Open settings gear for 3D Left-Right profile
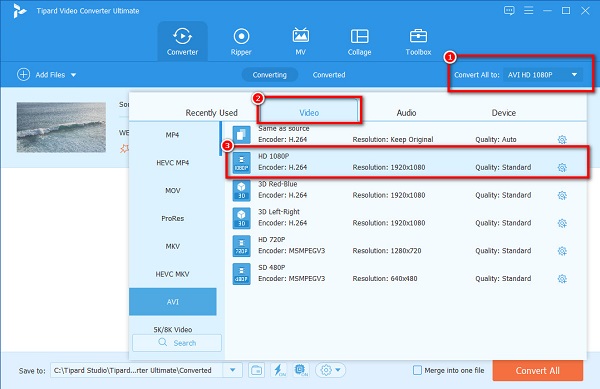Screen dimensions: 600x389 (562, 223)
